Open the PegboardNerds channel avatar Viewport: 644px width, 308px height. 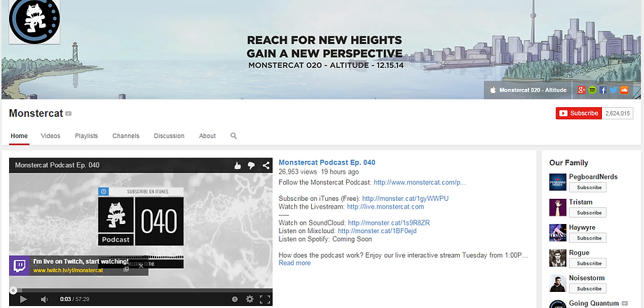pos(558,182)
